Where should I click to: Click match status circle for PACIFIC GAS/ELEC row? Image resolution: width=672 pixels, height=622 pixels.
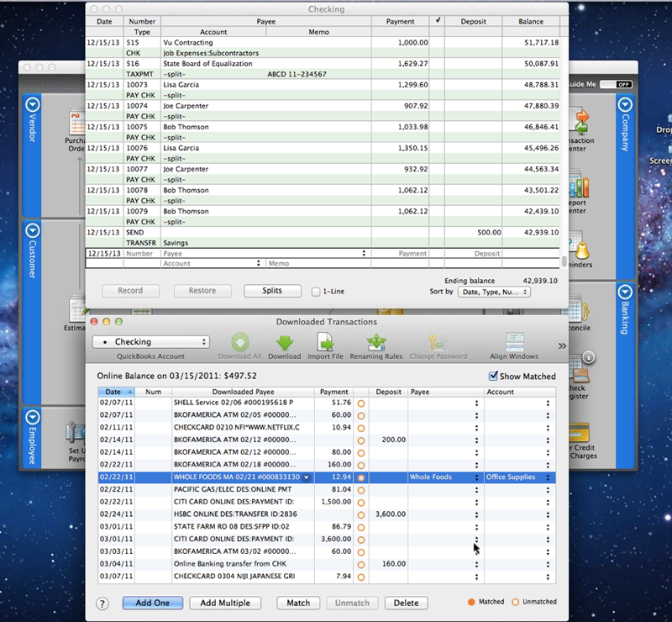361,490
